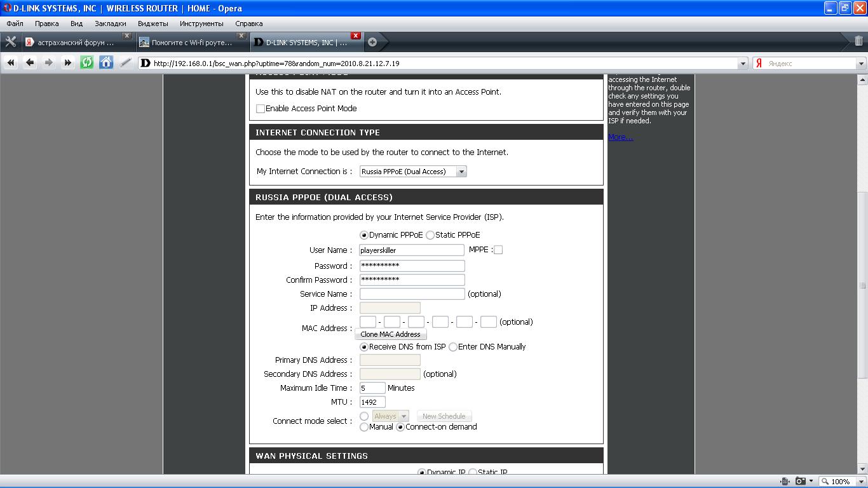Select Static PPPoE radio button
The width and height of the screenshot is (868, 488).
click(430, 235)
